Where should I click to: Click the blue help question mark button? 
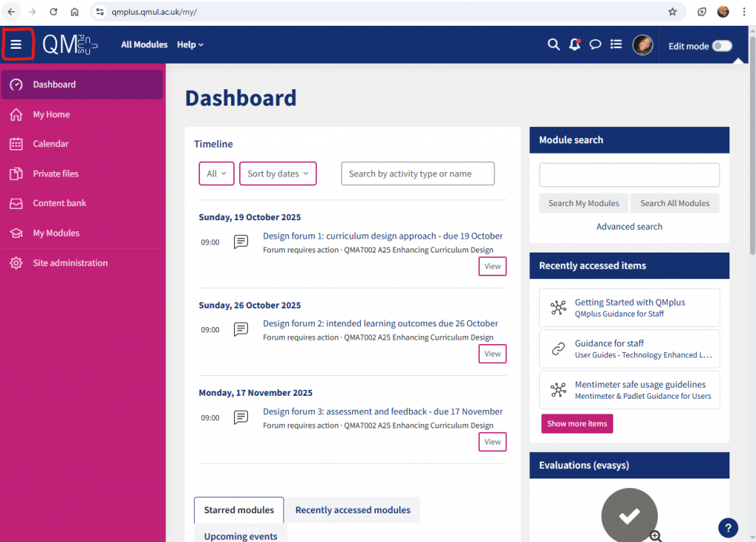(x=728, y=527)
